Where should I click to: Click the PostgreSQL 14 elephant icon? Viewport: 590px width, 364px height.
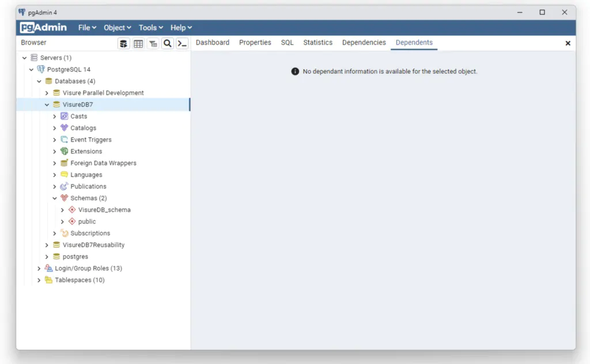(41, 69)
